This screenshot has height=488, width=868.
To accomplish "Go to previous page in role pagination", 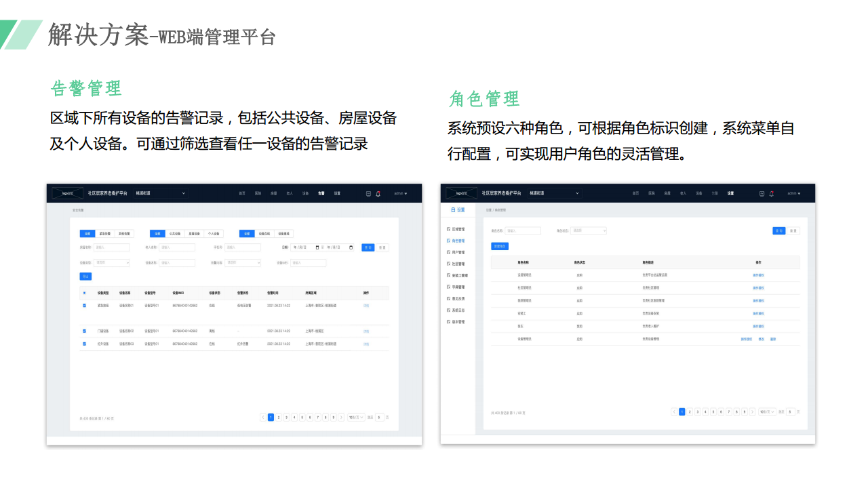I will point(674,411).
